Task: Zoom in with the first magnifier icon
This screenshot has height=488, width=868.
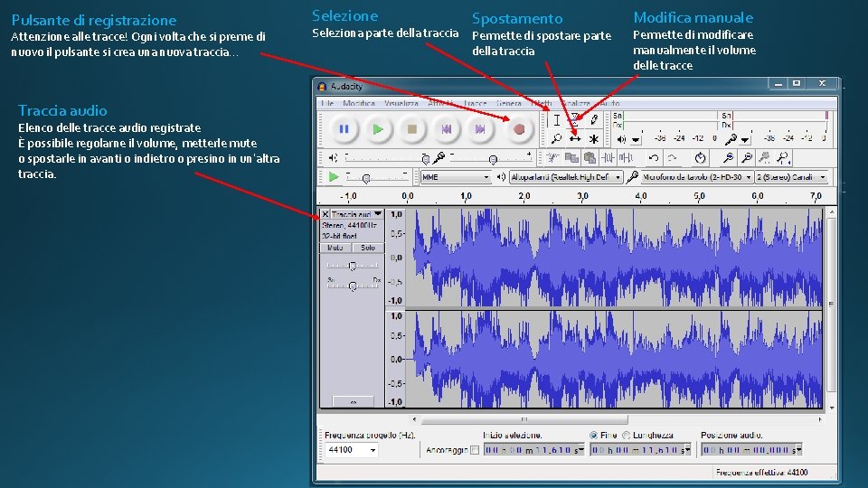Action: tap(729, 158)
